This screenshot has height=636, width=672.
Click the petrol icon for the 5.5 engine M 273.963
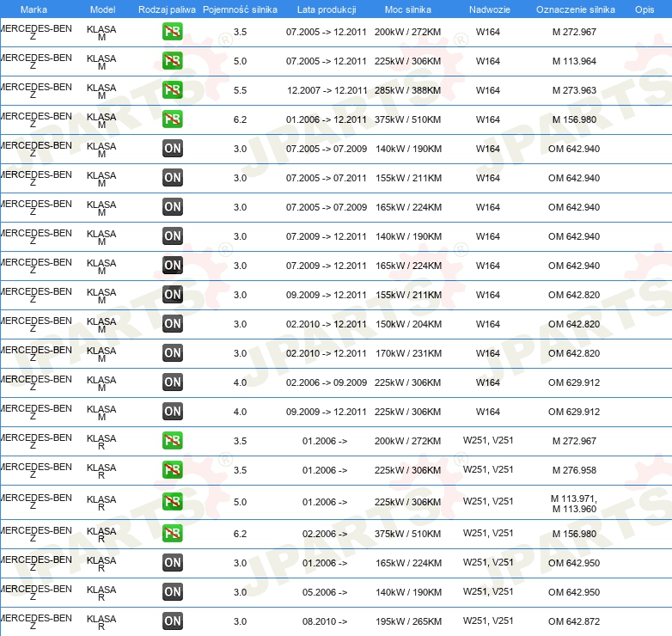tap(172, 90)
